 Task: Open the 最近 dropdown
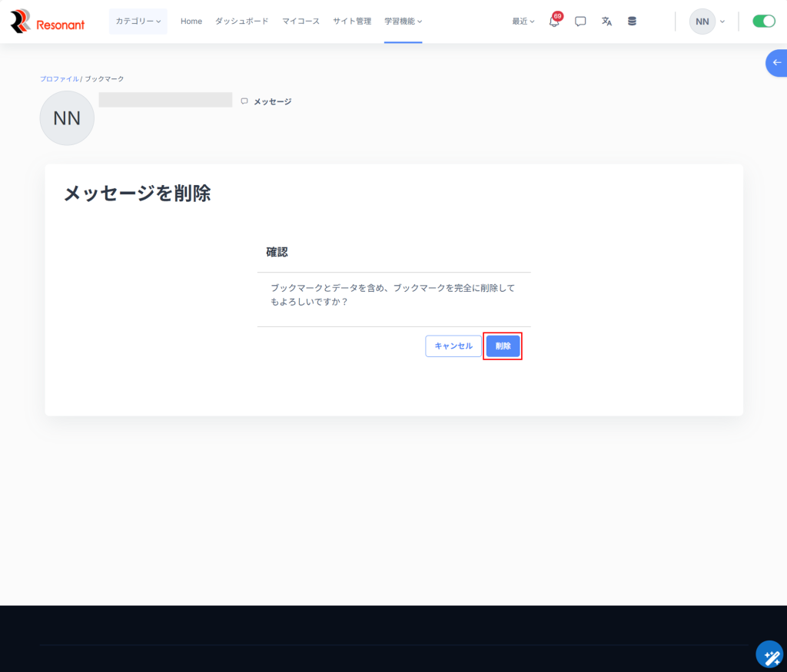coord(523,22)
